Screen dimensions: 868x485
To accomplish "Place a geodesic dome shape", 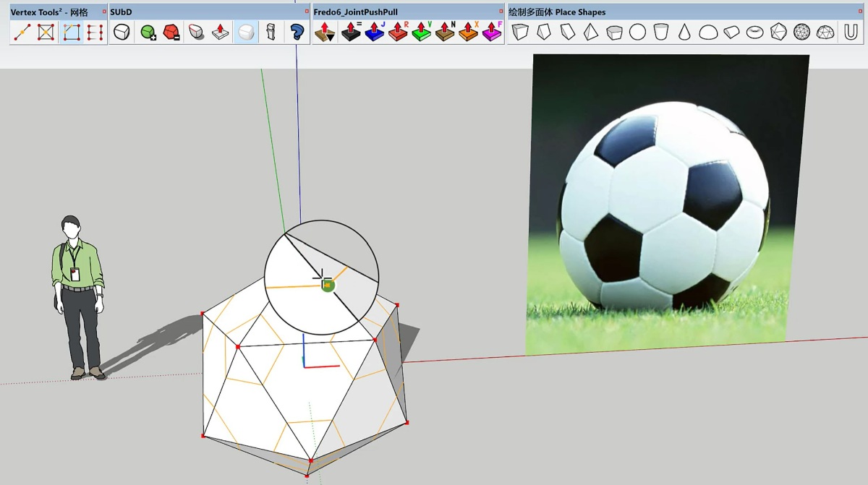I will pyautogui.click(x=825, y=32).
